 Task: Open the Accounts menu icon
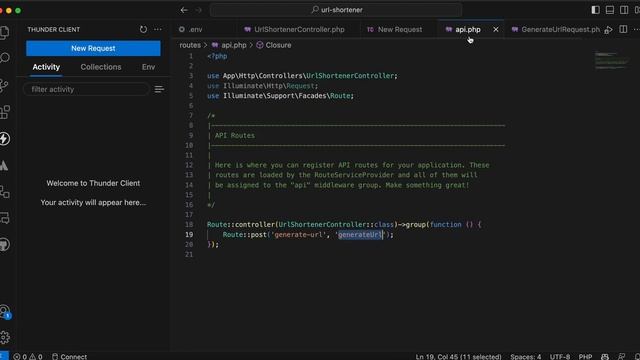[x=4, y=311]
